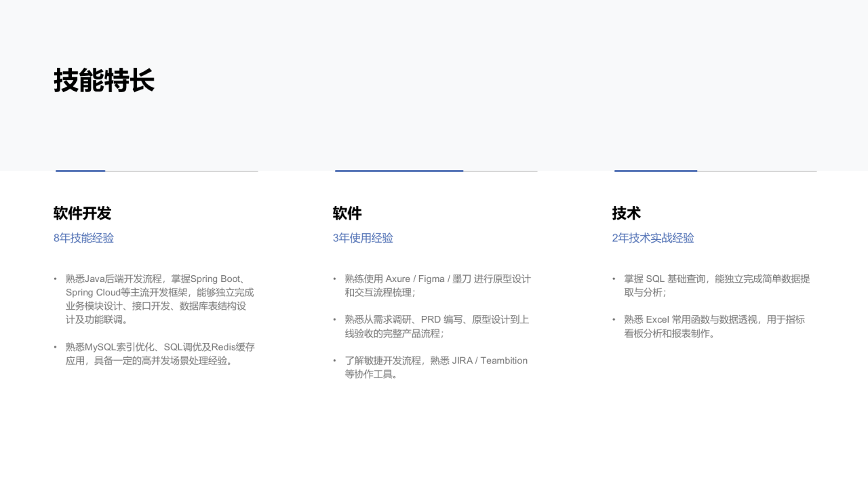The image size is (868, 488).
Task: Click the 软件 column heading
Action: (x=347, y=213)
